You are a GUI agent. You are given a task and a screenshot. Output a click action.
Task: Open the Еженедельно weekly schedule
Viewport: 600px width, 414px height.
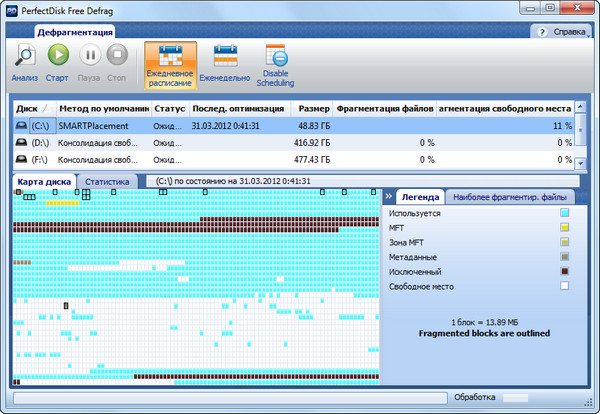tap(225, 62)
